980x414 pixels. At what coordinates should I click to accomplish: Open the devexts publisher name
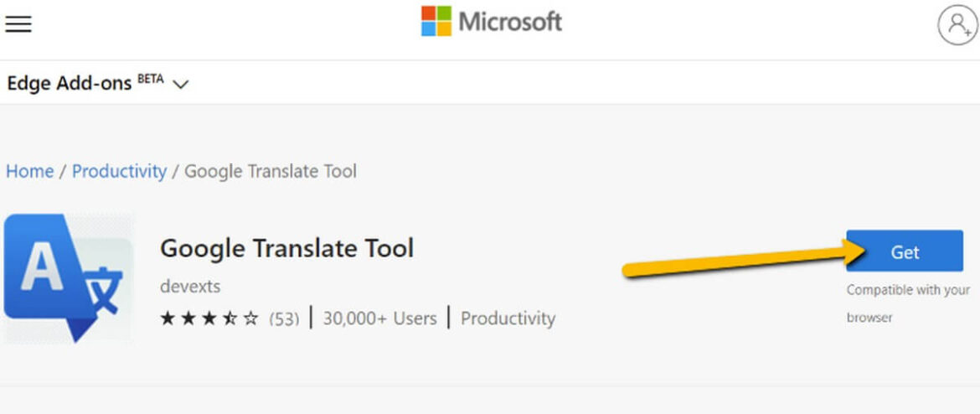(190, 287)
